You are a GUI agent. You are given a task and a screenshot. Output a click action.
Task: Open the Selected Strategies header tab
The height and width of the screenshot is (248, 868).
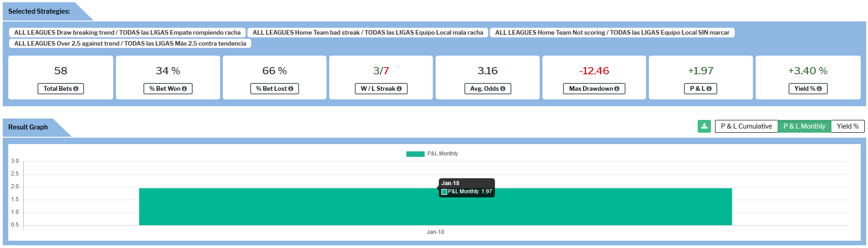click(x=39, y=11)
